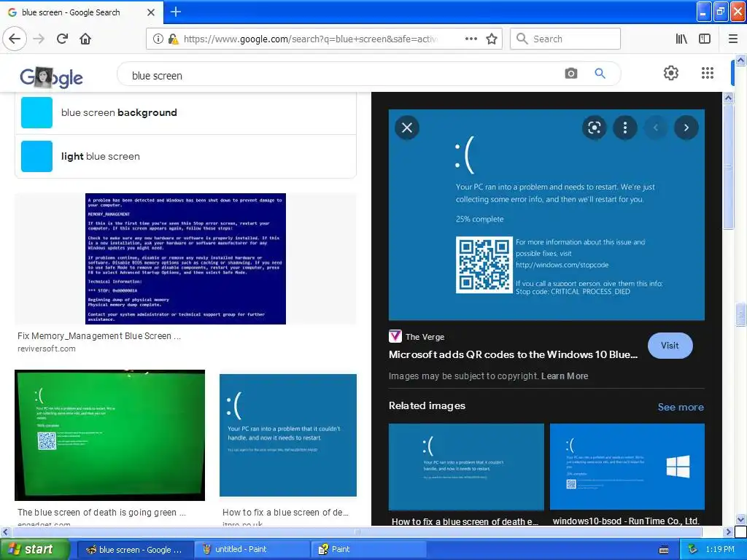Viewport: 747px width, 560px height.
Task: Click the 1:19 PM clock in the tray
Action: click(720, 550)
